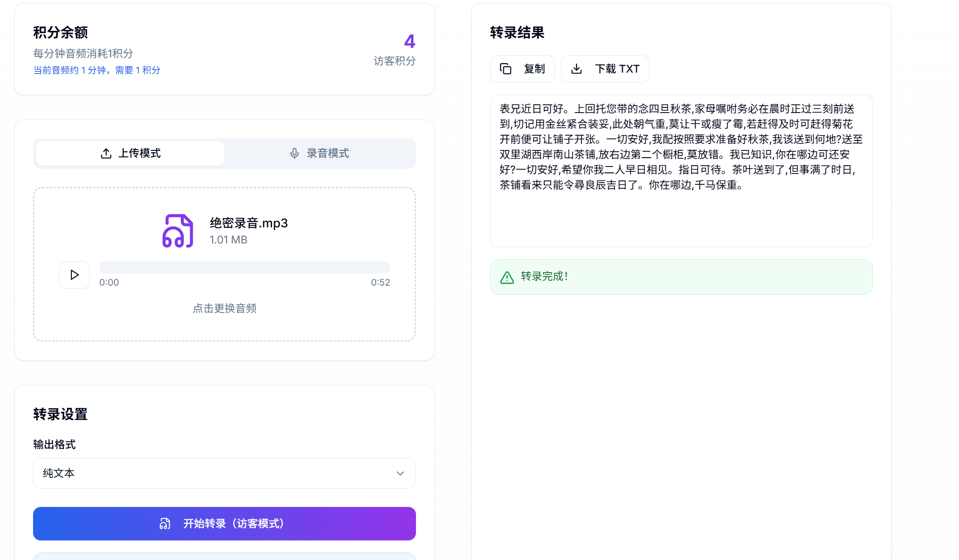
Task: Click the 转录完成 status banner
Action: [681, 277]
